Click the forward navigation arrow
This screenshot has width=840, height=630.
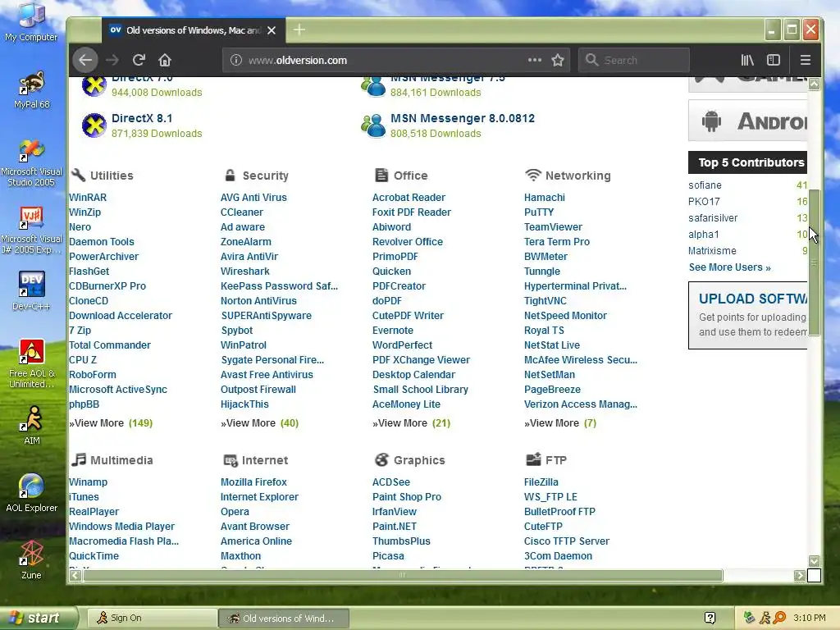tap(112, 60)
